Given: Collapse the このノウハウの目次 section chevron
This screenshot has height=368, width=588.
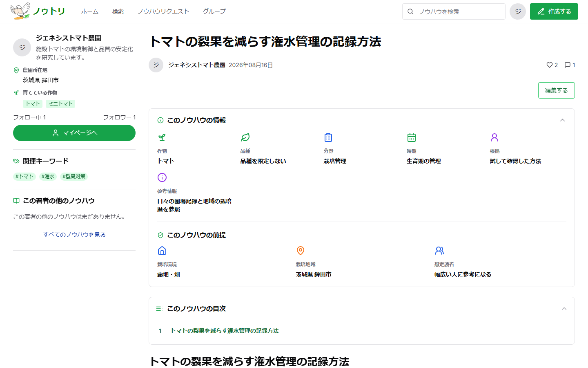Looking at the screenshot, I should [x=564, y=309].
